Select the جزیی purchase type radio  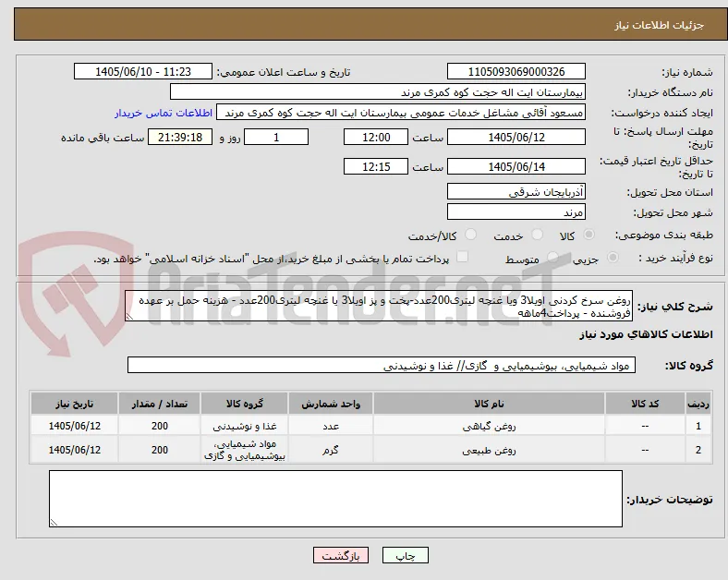point(613,257)
